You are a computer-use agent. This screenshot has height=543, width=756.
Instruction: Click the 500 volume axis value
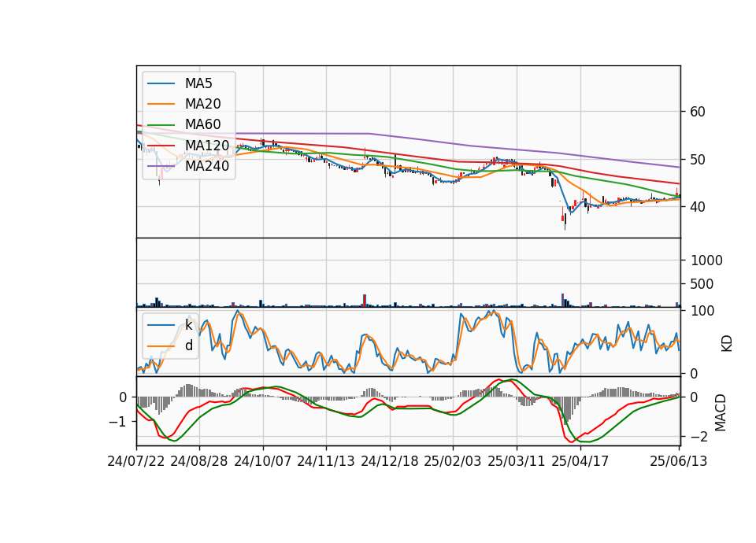click(x=702, y=284)
